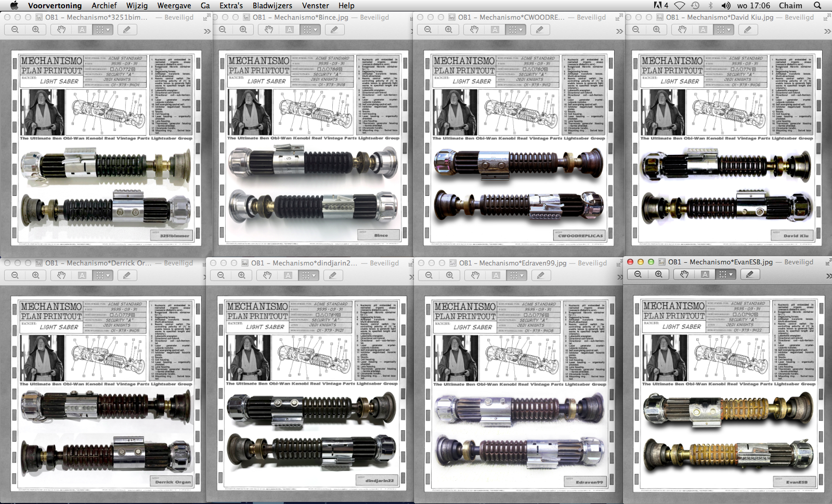Zoom in on the Derrick Or window
832x504 pixels.
pyautogui.click(x=35, y=275)
